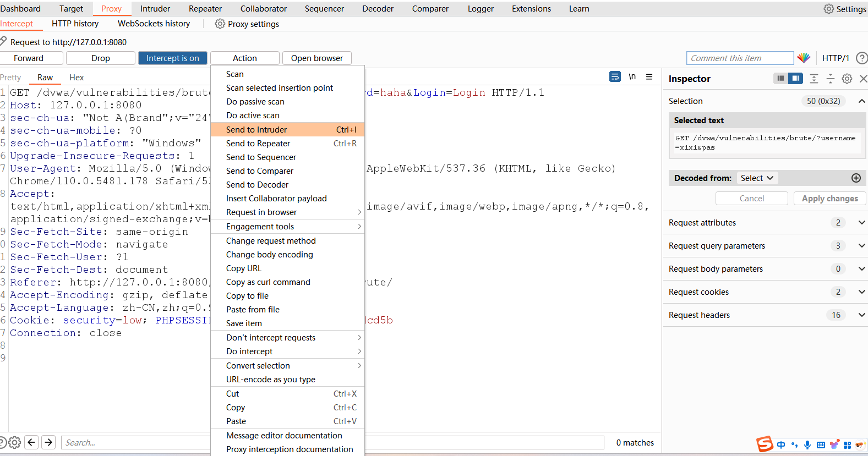Select Send to Decoder menu entry
This screenshot has width=868, height=456.
coord(287,184)
